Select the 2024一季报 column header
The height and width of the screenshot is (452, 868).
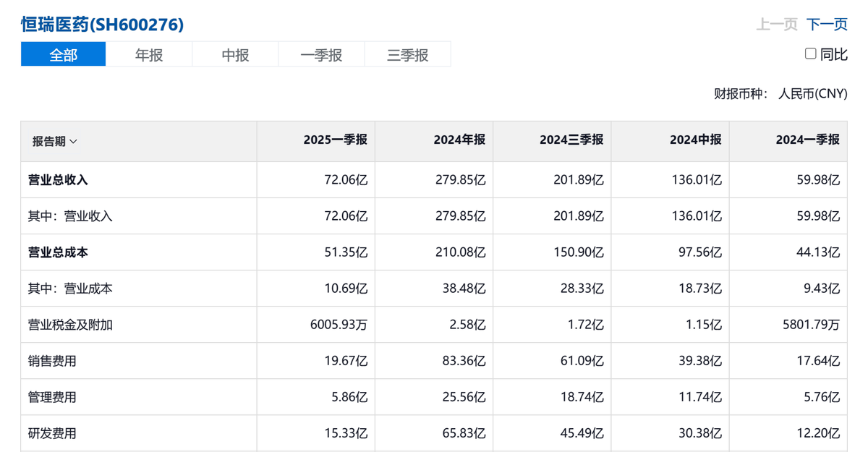tap(807, 140)
